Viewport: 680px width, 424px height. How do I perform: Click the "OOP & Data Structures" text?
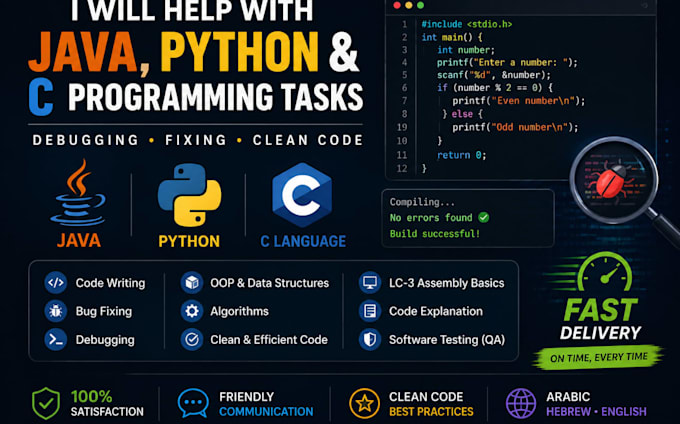click(269, 283)
